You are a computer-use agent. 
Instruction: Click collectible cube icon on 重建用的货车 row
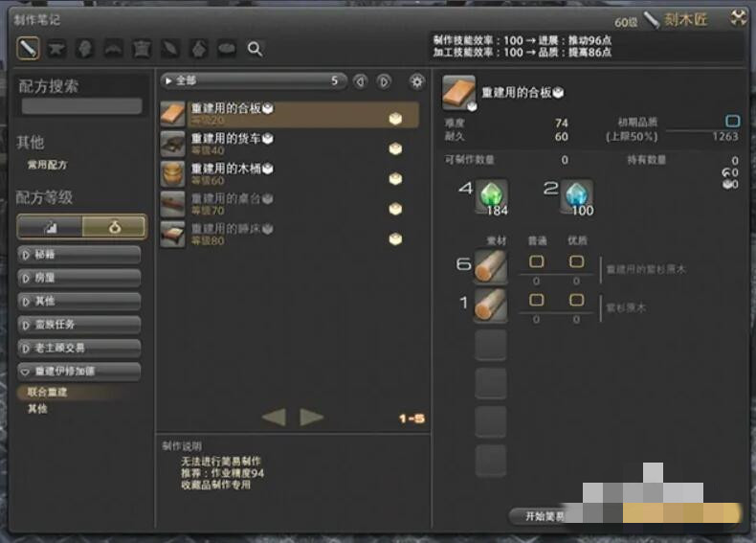coord(395,148)
